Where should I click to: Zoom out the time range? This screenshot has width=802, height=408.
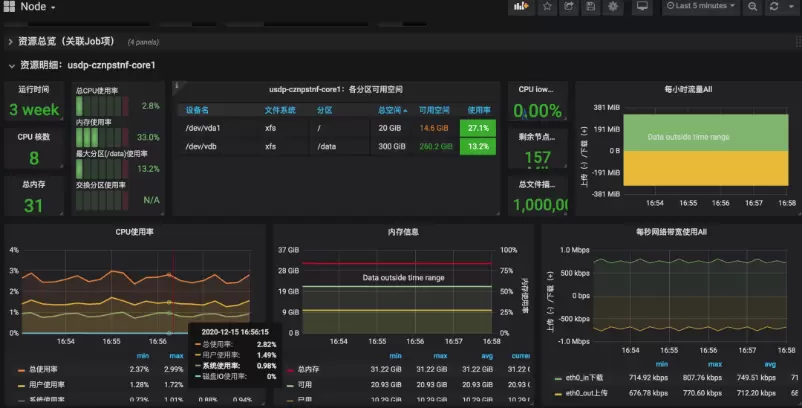(x=753, y=7)
